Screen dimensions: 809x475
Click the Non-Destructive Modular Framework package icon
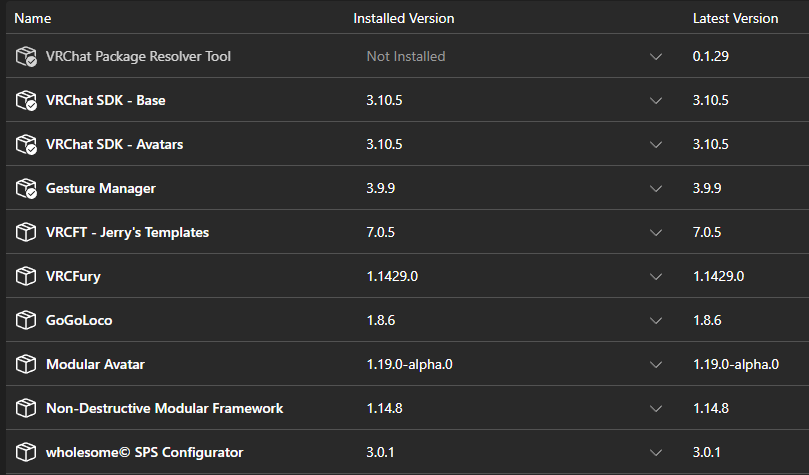click(26, 408)
